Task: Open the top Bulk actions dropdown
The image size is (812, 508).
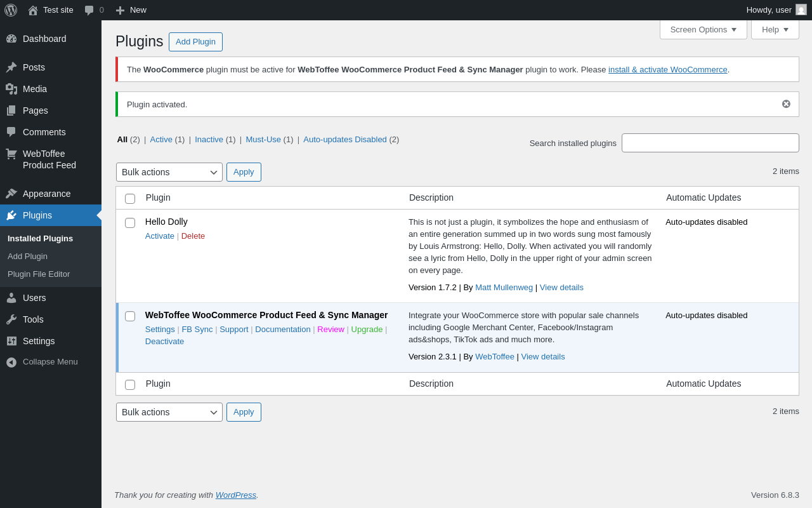Action: pyautogui.click(x=169, y=172)
